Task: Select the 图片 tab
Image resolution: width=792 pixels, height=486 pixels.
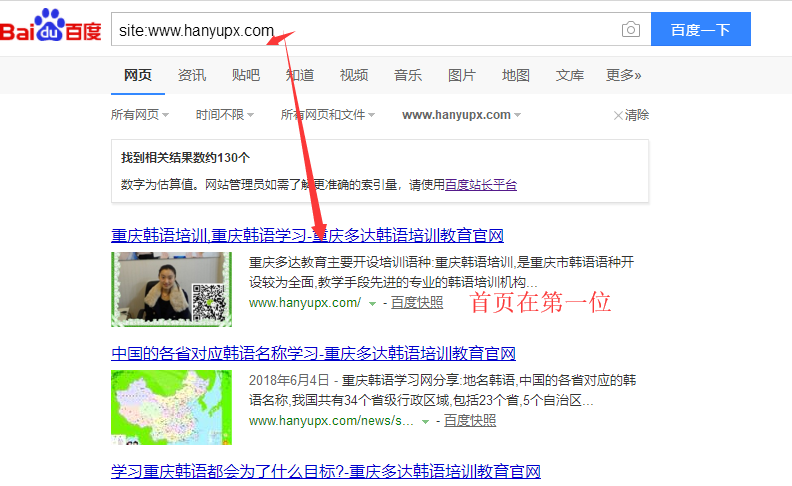Action: [462, 75]
